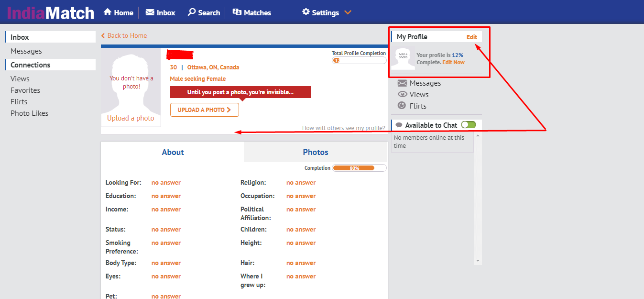Open Photo Likes in left sidebar
Image resolution: width=644 pixels, height=299 pixels.
pyautogui.click(x=30, y=113)
